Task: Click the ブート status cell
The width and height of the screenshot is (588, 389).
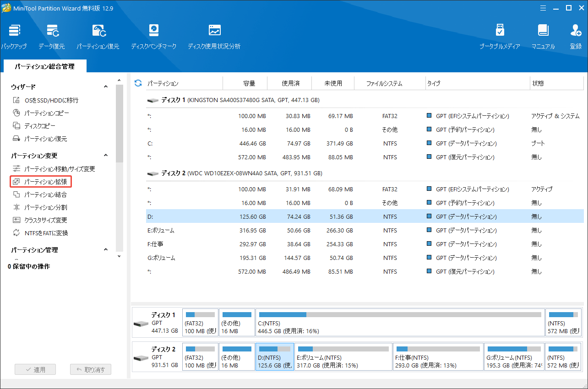Action: point(538,143)
